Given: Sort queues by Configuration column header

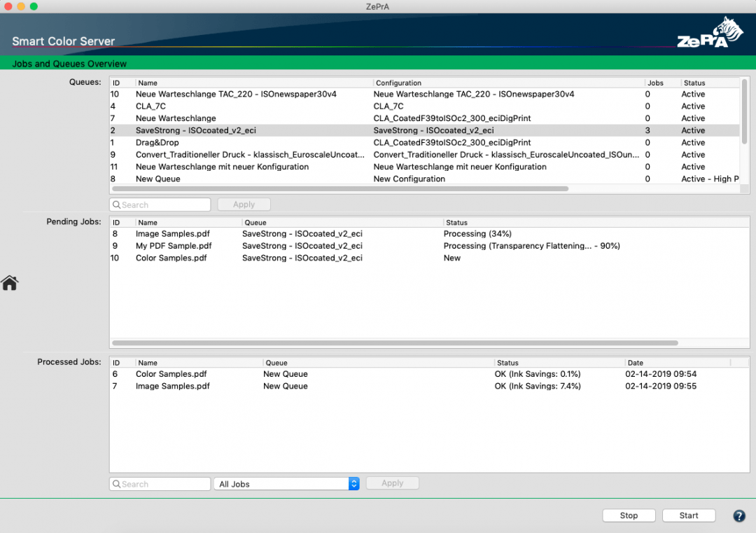Looking at the screenshot, I should click(399, 83).
